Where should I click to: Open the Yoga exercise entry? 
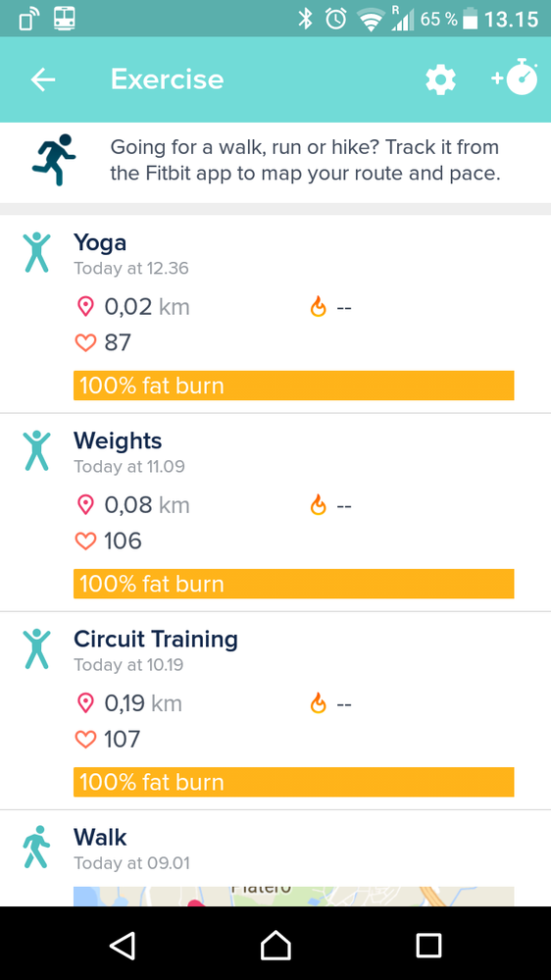(275, 314)
